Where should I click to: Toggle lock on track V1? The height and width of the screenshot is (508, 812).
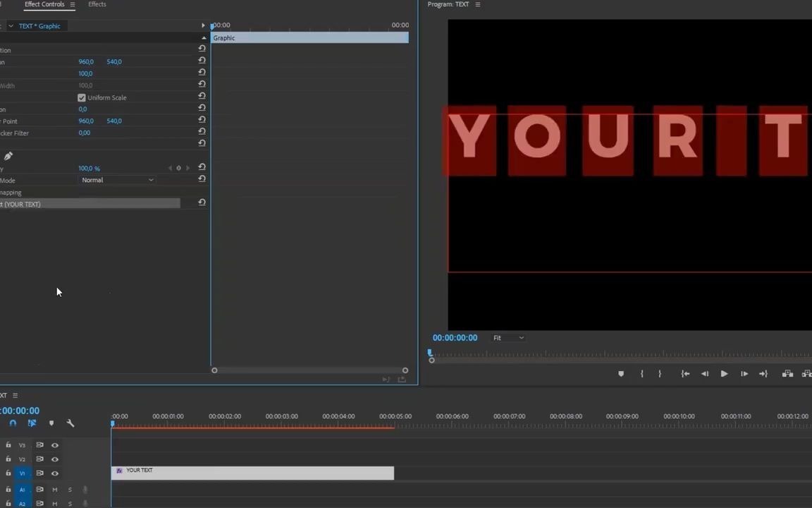pos(8,473)
